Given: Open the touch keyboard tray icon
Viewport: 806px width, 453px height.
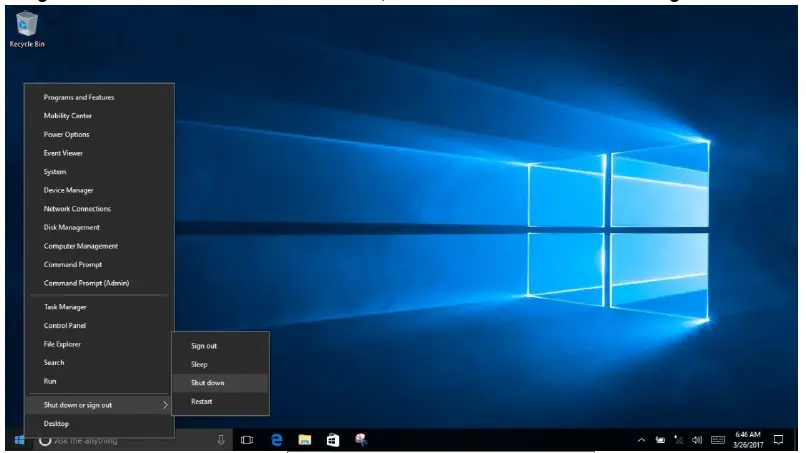Looking at the screenshot, I should pyautogui.click(x=718, y=440).
